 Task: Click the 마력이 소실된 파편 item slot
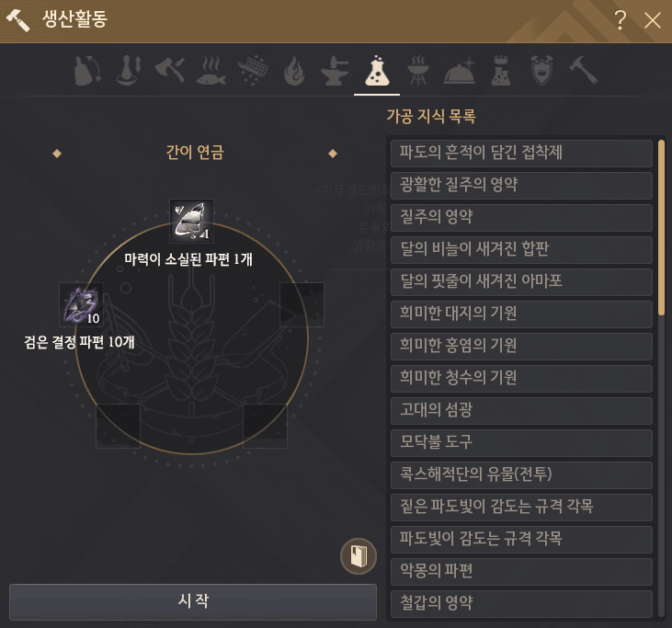click(x=191, y=222)
